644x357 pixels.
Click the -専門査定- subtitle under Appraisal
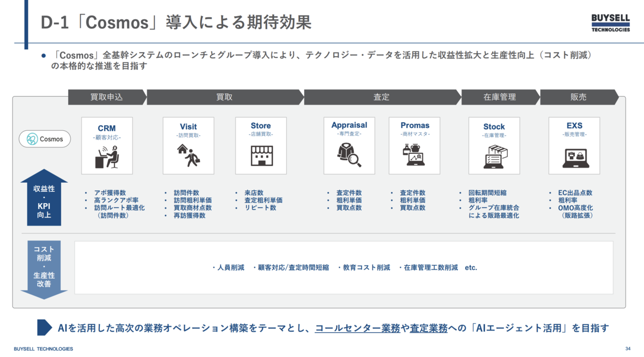[349, 133]
